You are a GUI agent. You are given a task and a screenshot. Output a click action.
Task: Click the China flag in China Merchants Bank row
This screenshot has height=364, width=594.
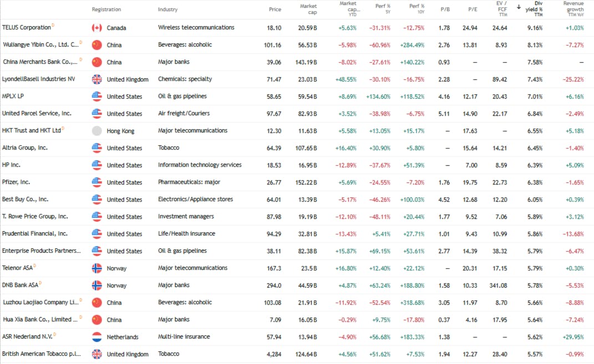97,62
